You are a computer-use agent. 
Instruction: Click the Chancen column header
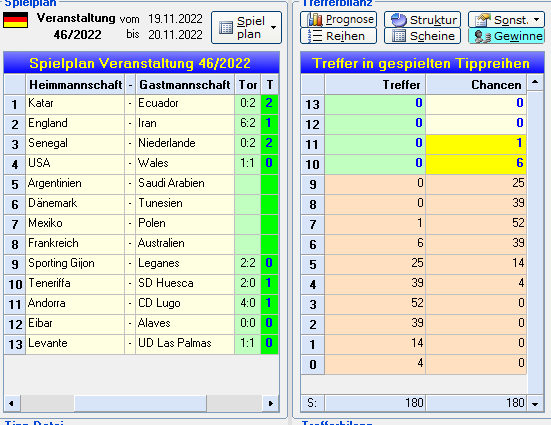click(x=476, y=85)
